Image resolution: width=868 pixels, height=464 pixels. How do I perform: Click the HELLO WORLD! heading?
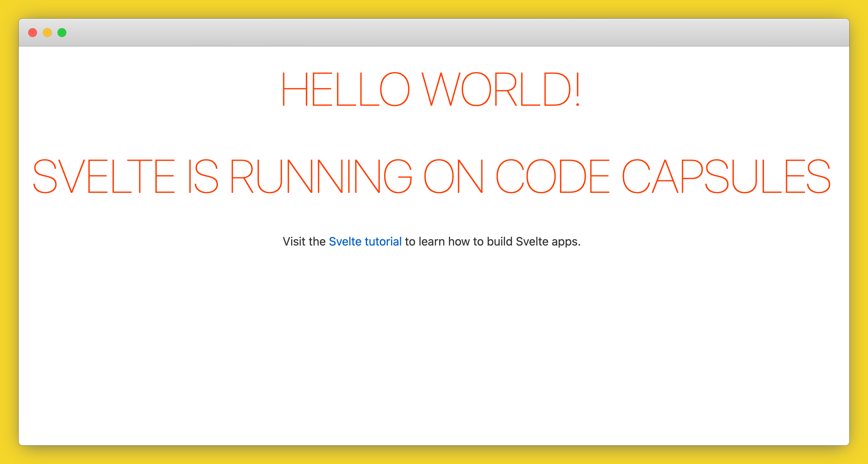click(430, 89)
